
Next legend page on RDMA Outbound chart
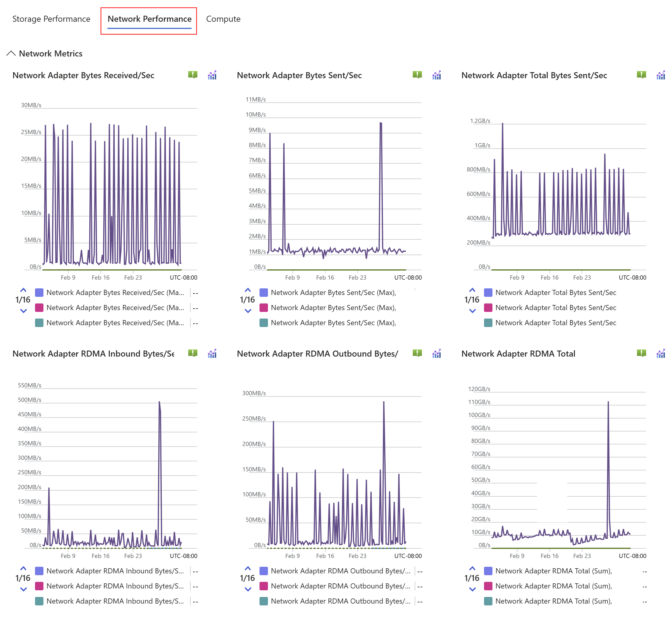pyautogui.click(x=248, y=589)
